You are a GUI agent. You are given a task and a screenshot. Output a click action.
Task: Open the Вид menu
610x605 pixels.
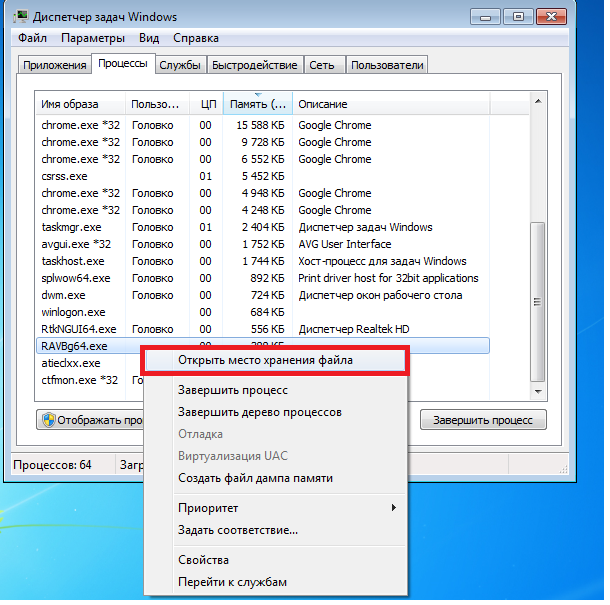tap(149, 38)
